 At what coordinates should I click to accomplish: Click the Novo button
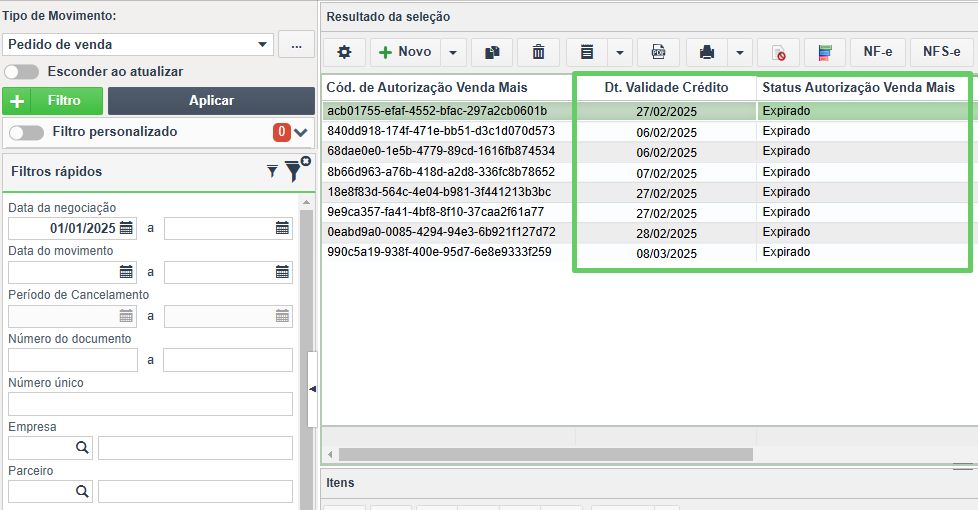405,52
